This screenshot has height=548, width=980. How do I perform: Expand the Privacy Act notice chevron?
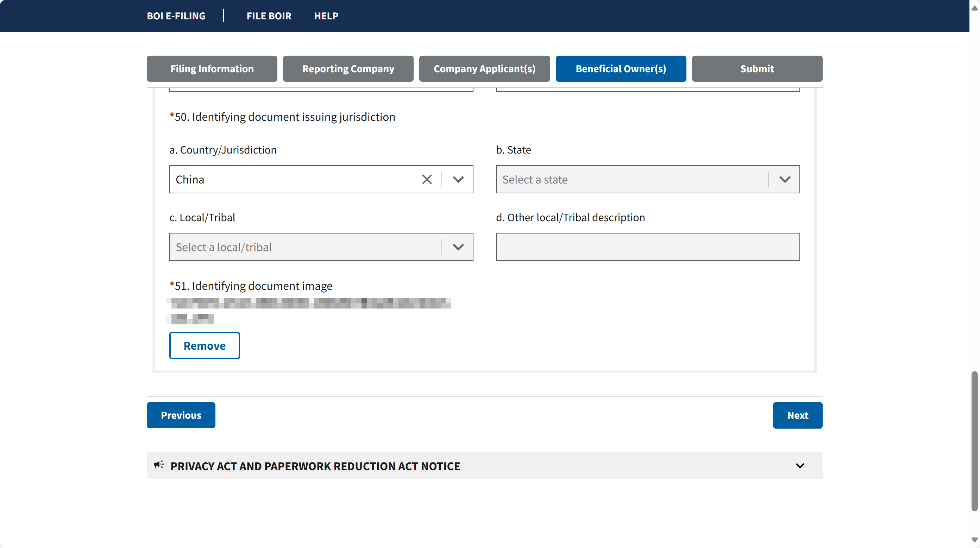[800, 466]
